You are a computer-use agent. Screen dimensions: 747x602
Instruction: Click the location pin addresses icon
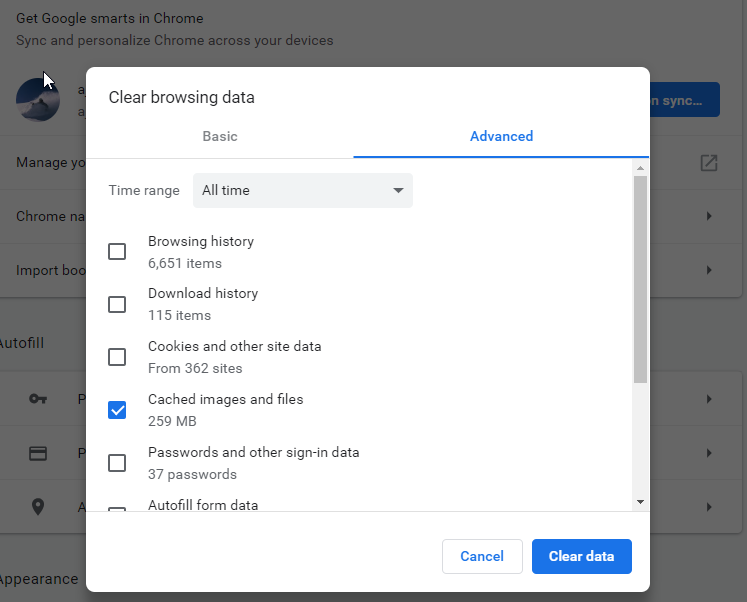click(38, 507)
